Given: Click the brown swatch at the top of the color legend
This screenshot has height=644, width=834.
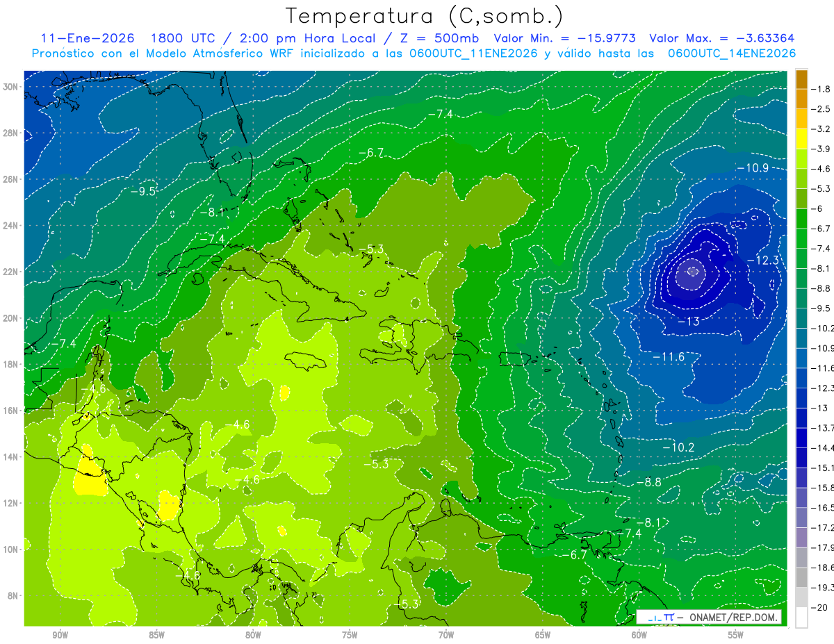Looking at the screenshot, I should [x=801, y=79].
